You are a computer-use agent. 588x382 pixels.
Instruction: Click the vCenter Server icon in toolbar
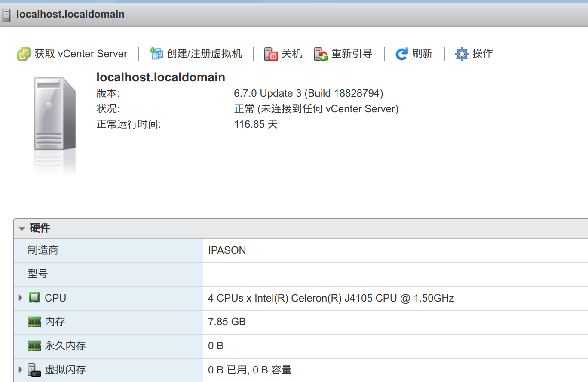pos(24,54)
